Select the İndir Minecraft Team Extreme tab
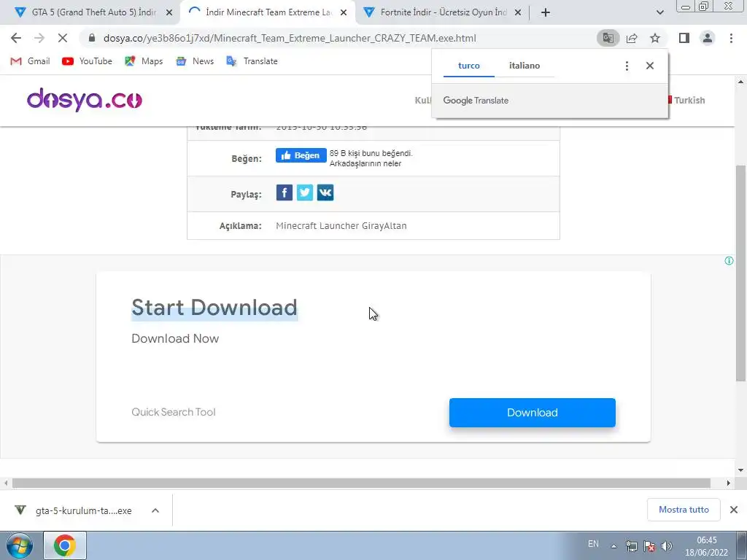Screen dimensions: 747x560 [x=267, y=12]
